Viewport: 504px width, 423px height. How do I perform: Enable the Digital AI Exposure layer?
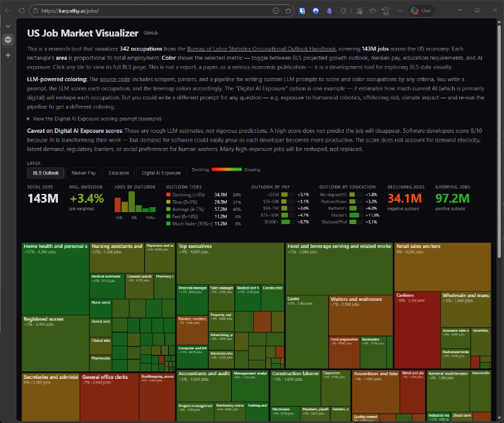click(161, 172)
